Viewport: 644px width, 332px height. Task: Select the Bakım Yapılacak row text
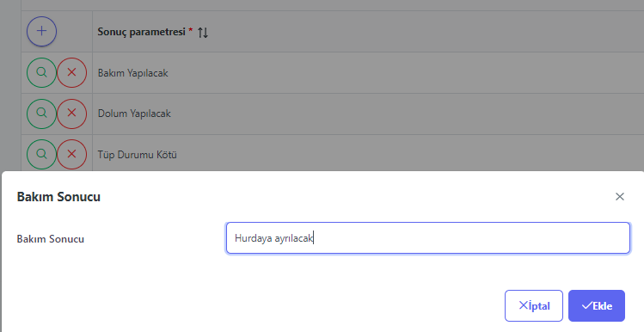[132, 73]
